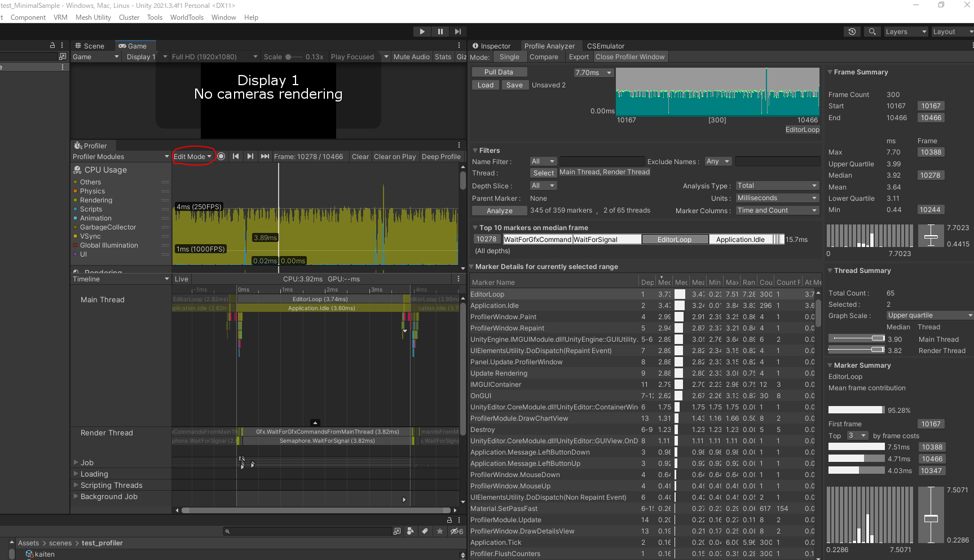Image resolution: width=974 pixels, height=560 pixels.
Task: Click the favorites star icon in Project panel
Action: tap(439, 531)
